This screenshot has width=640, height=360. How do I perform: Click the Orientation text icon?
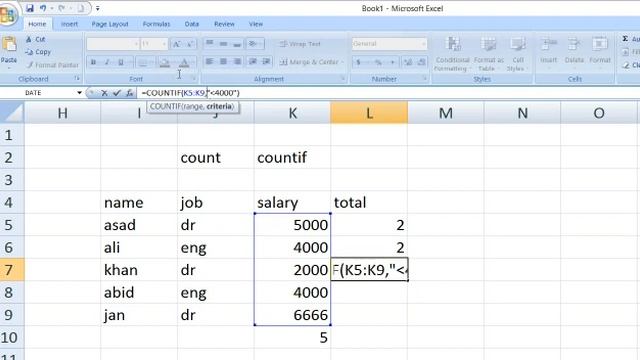pyautogui.click(x=253, y=43)
